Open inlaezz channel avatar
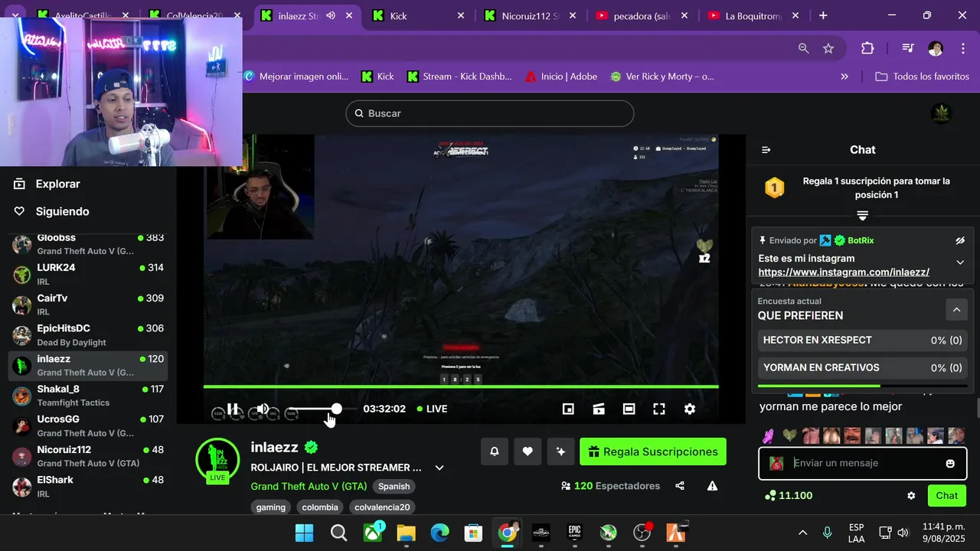 217,458
